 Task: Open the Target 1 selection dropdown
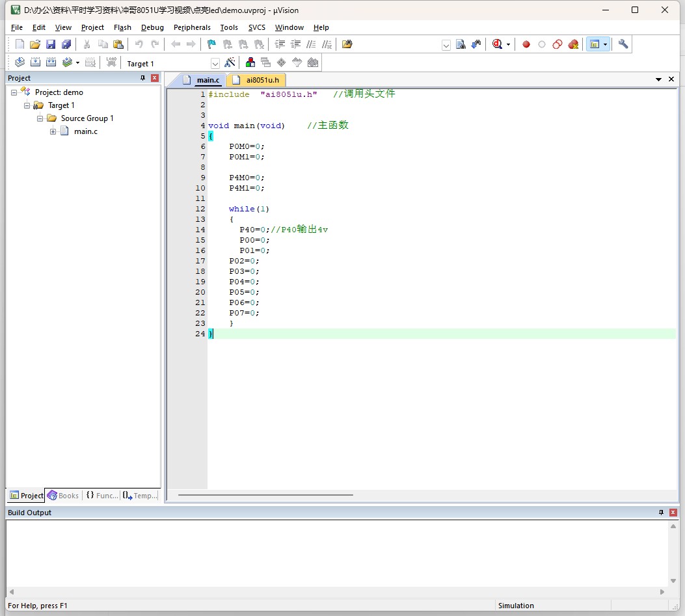215,64
